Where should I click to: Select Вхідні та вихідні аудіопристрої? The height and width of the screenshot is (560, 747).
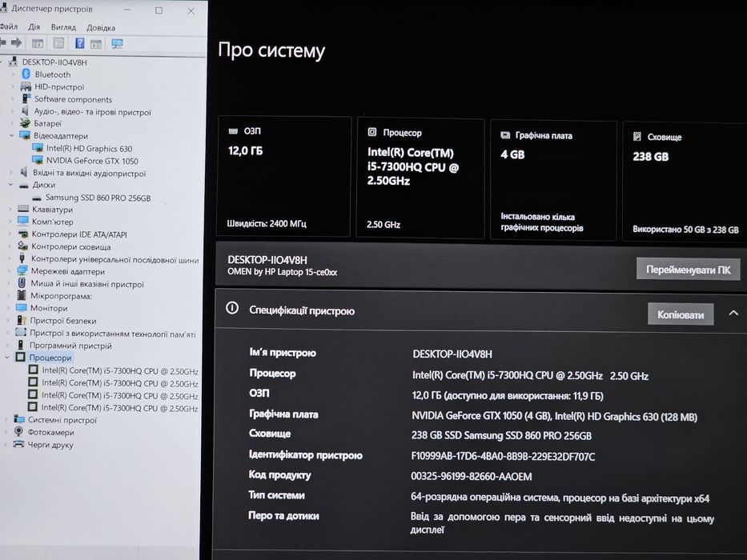pyautogui.click(x=89, y=174)
